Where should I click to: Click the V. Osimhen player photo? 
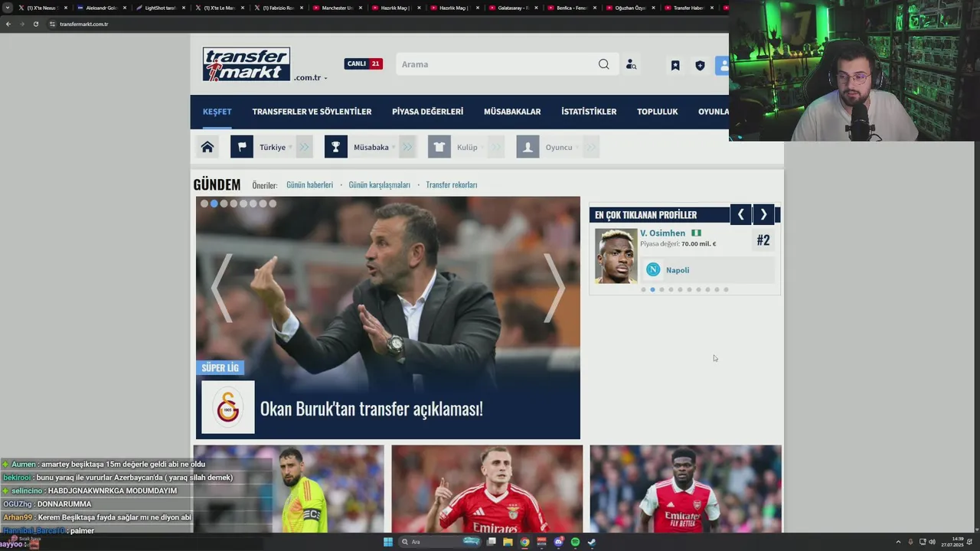tap(616, 256)
